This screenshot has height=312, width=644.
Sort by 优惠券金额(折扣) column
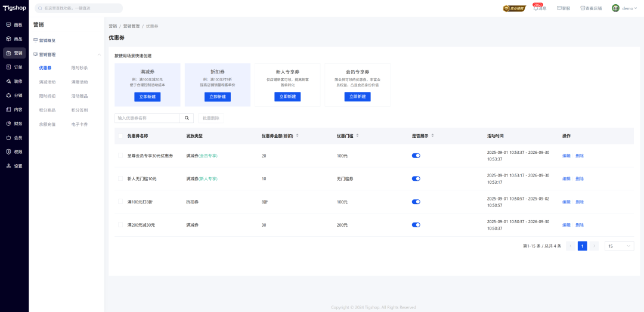[298, 135]
